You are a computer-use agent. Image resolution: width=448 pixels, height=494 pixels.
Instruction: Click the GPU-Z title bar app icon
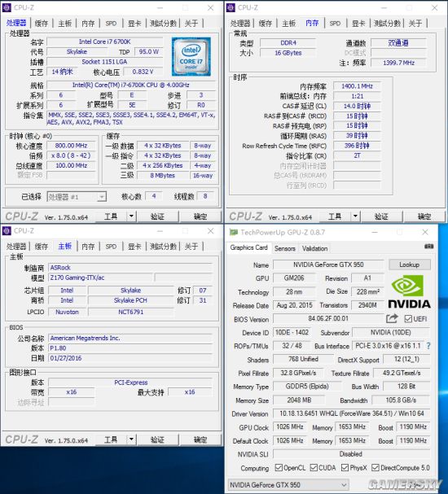[x=233, y=232]
